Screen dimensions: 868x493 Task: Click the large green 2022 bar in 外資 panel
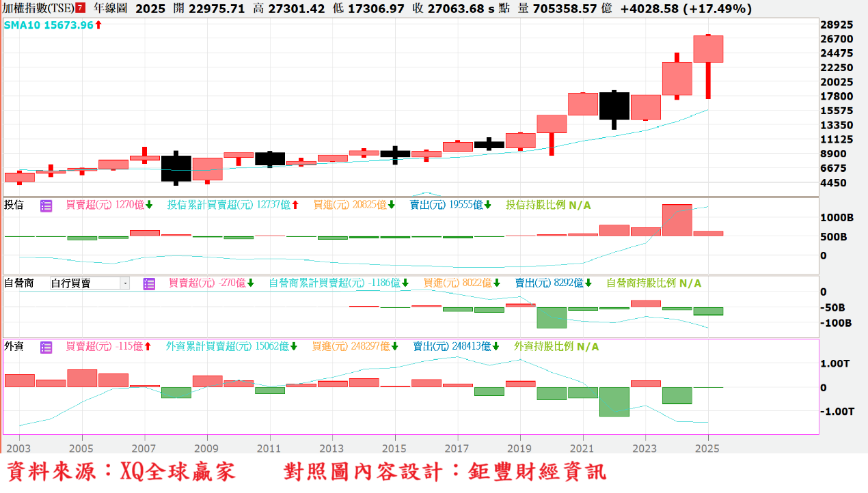[614, 402]
